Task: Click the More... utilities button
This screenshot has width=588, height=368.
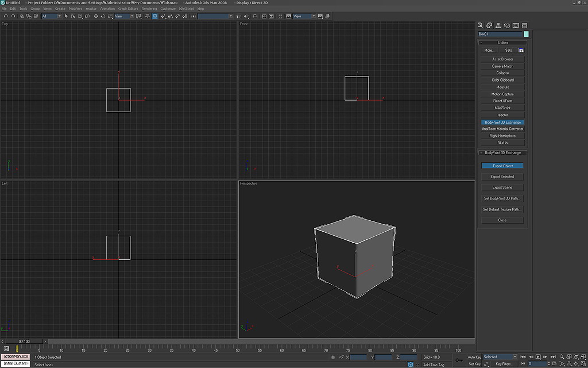Action: 489,51
